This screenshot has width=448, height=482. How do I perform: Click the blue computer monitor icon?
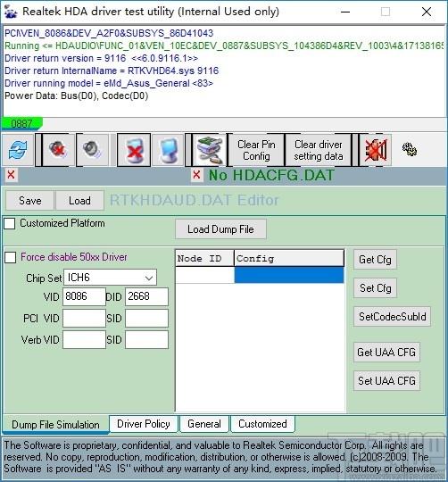coord(168,150)
